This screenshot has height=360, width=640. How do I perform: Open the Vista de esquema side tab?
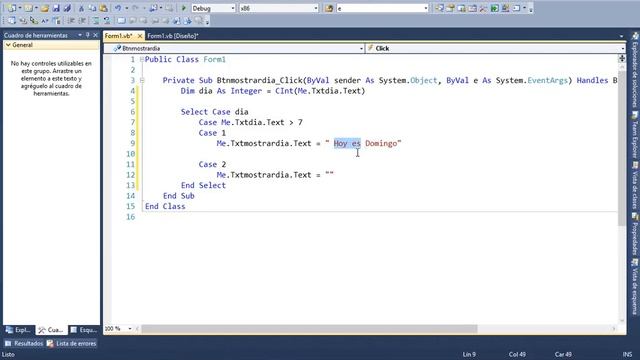coord(635,287)
